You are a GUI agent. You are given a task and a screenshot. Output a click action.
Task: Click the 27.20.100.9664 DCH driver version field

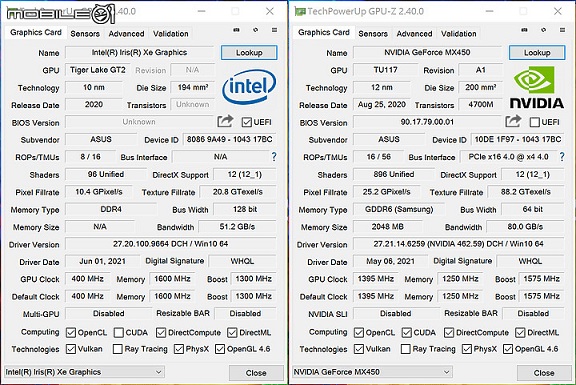point(171,244)
